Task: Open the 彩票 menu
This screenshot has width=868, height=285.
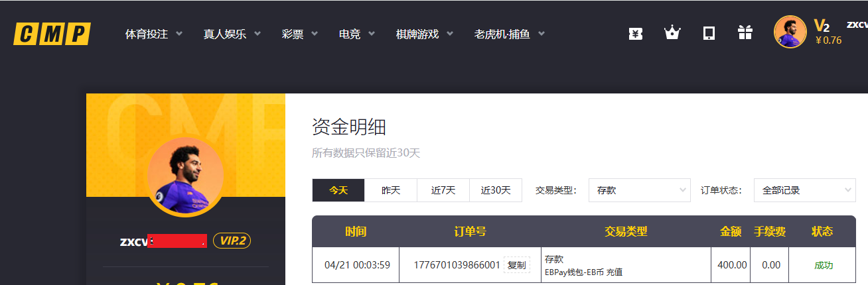Action: [293, 34]
